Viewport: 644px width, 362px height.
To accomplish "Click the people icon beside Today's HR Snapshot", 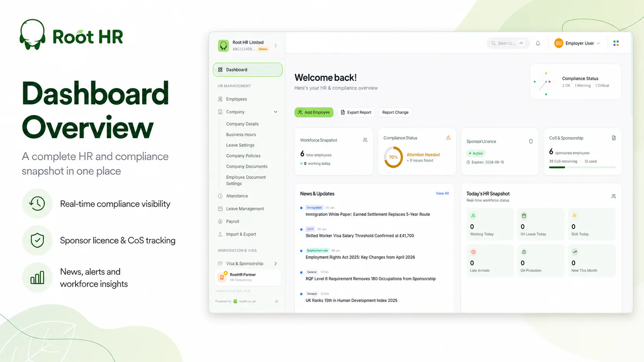I will (614, 196).
